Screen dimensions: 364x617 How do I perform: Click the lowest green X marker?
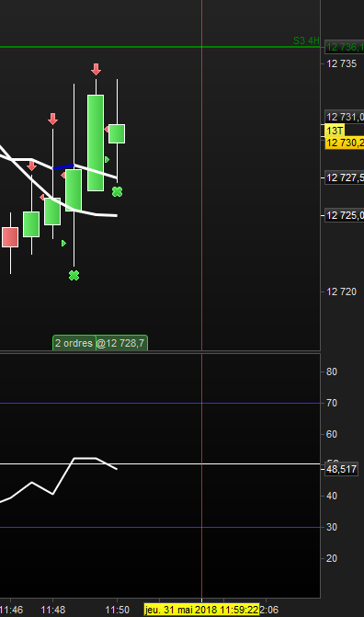(x=74, y=276)
